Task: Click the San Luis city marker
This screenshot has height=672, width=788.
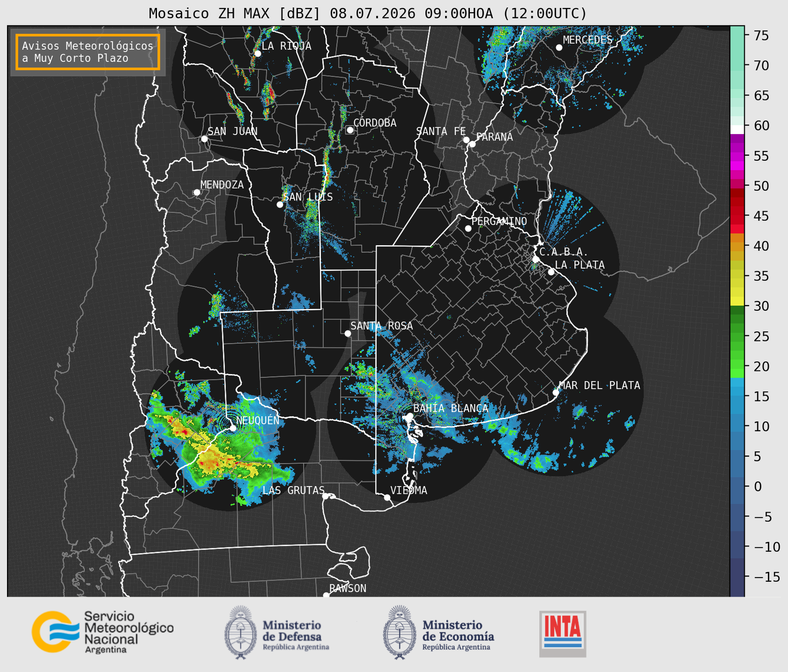Action: tap(280, 204)
